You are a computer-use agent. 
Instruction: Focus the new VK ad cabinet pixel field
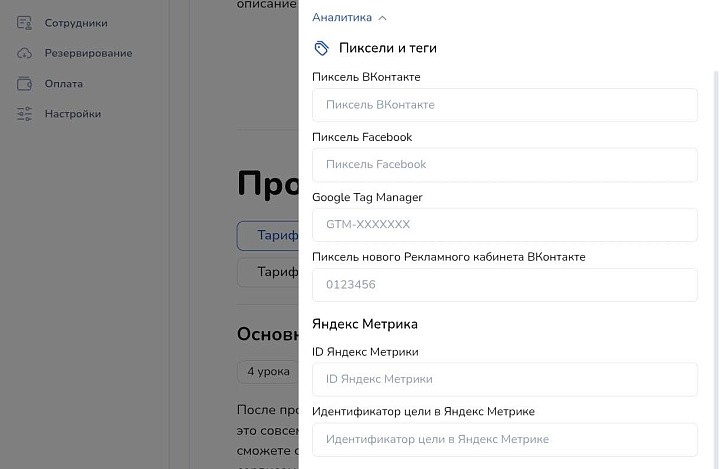[x=504, y=285]
